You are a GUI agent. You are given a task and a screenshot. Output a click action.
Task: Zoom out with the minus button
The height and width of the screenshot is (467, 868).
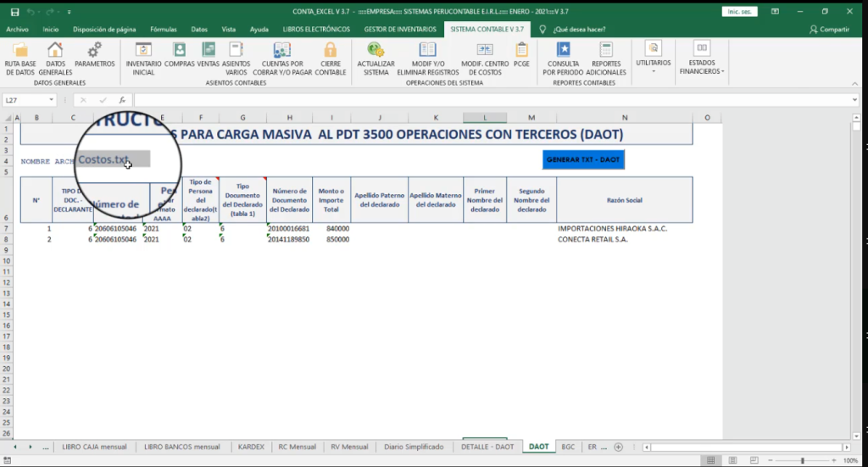coord(770,460)
